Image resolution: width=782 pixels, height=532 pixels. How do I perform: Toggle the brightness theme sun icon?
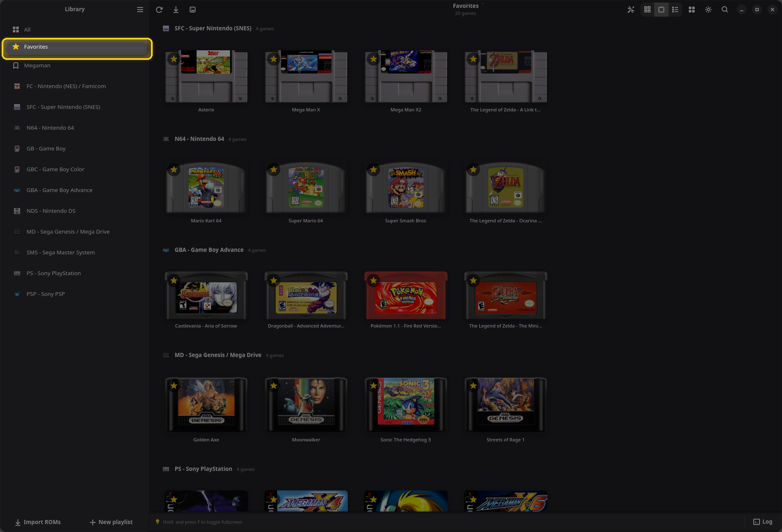coord(708,10)
